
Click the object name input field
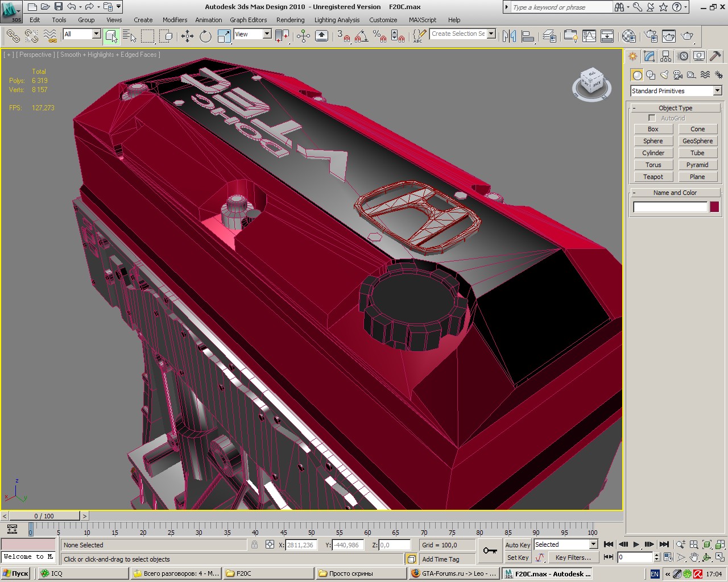pyautogui.click(x=671, y=207)
